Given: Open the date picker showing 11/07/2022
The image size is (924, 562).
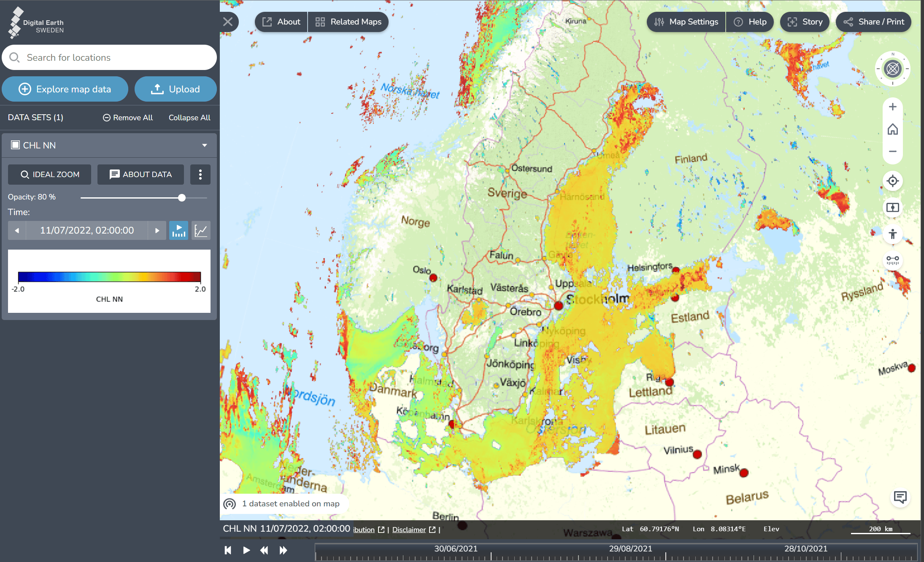Looking at the screenshot, I should [87, 231].
